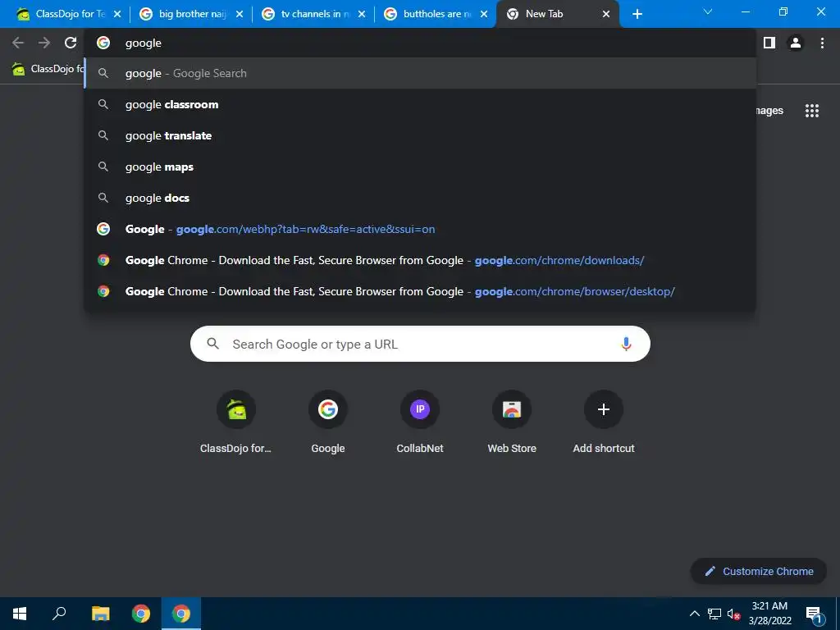Image resolution: width=840 pixels, height=630 pixels.
Task: Click the first Chrome taskbar icon
Action: 141,614
